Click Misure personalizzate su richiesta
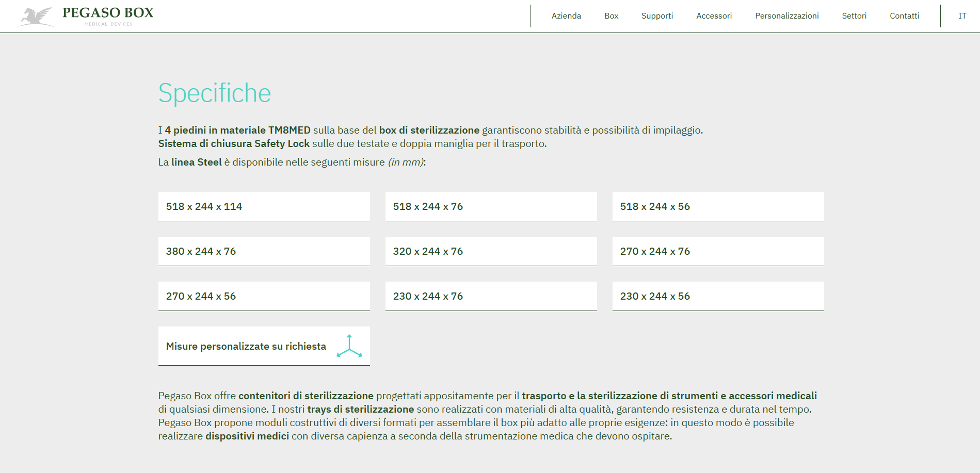The height and width of the screenshot is (473, 980). tap(264, 346)
